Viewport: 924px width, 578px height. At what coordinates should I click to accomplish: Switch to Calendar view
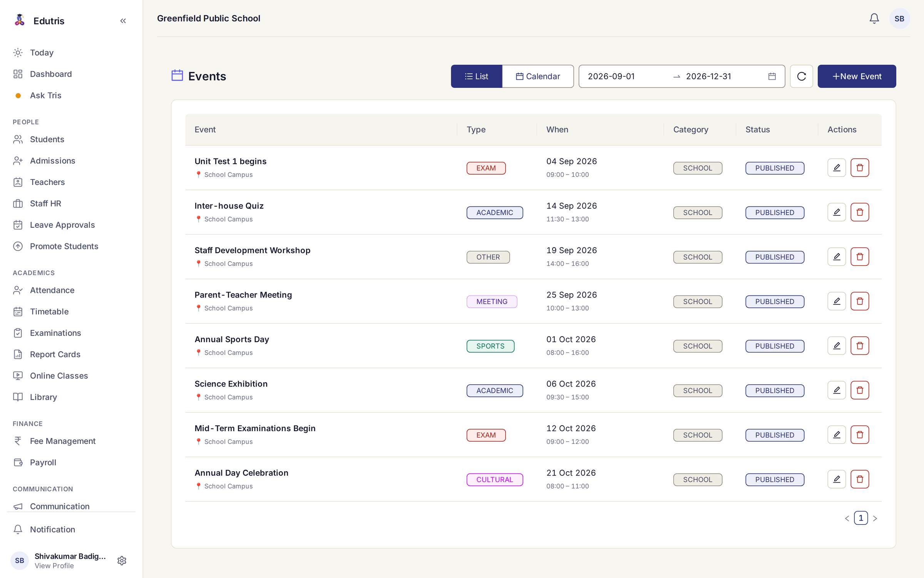point(538,76)
